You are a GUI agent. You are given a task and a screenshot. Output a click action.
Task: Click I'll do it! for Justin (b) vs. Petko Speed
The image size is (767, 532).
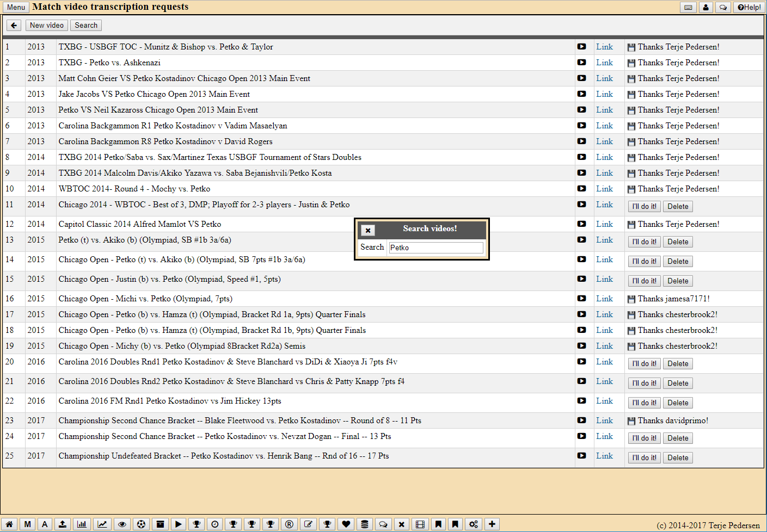coord(645,281)
